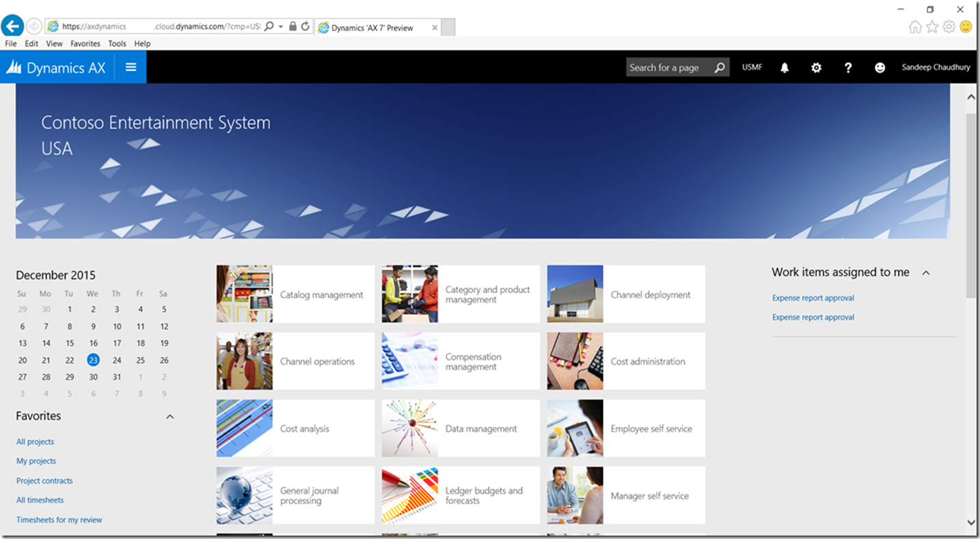
Task: Open the browser home icon
Action: [x=915, y=27]
